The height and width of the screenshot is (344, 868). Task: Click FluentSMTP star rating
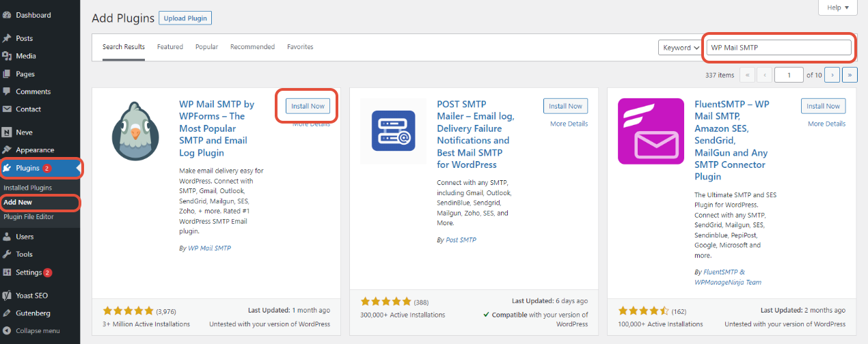(x=644, y=311)
